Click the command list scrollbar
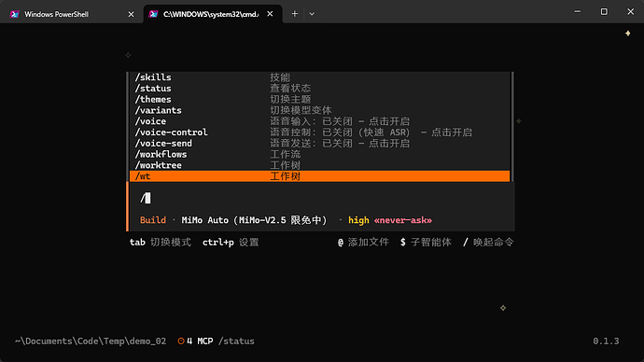644x362 pixels. pyautogui.click(x=512, y=127)
